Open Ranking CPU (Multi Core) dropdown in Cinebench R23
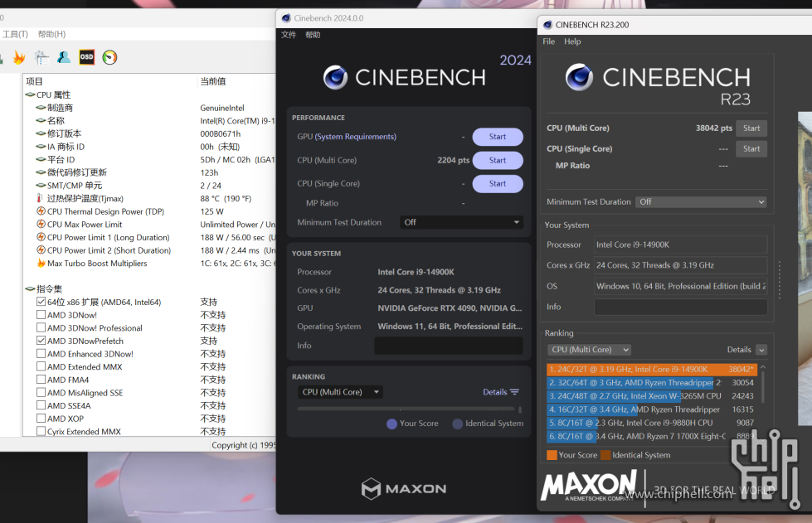812x523 pixels. point(589,350)
